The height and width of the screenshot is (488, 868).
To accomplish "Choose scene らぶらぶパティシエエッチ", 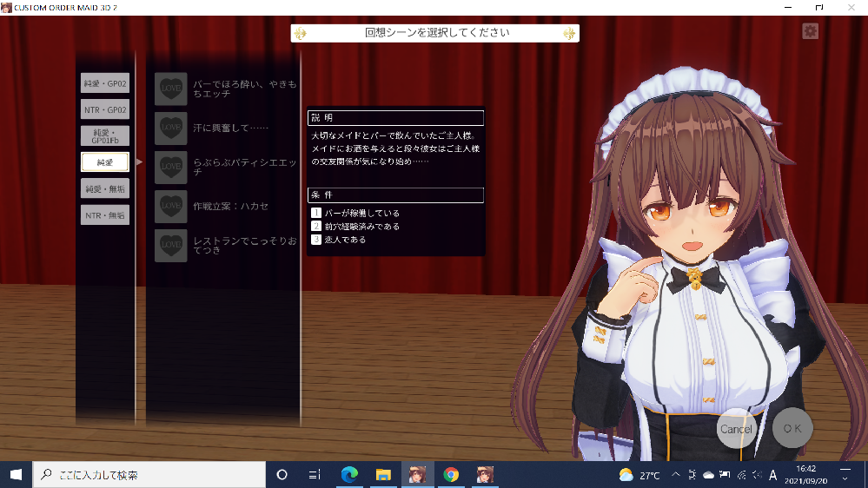I will point(245,167).
